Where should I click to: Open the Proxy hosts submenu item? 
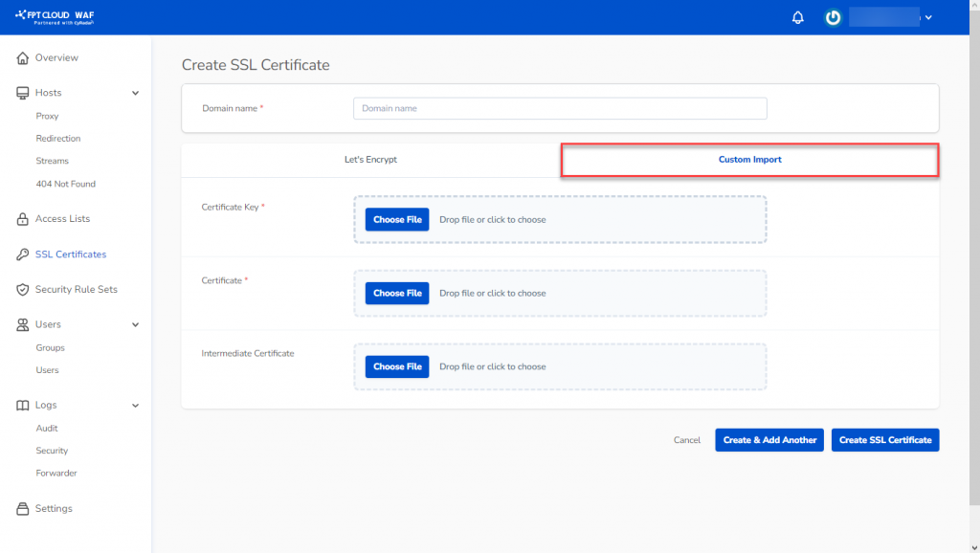(x=47, y=116)
